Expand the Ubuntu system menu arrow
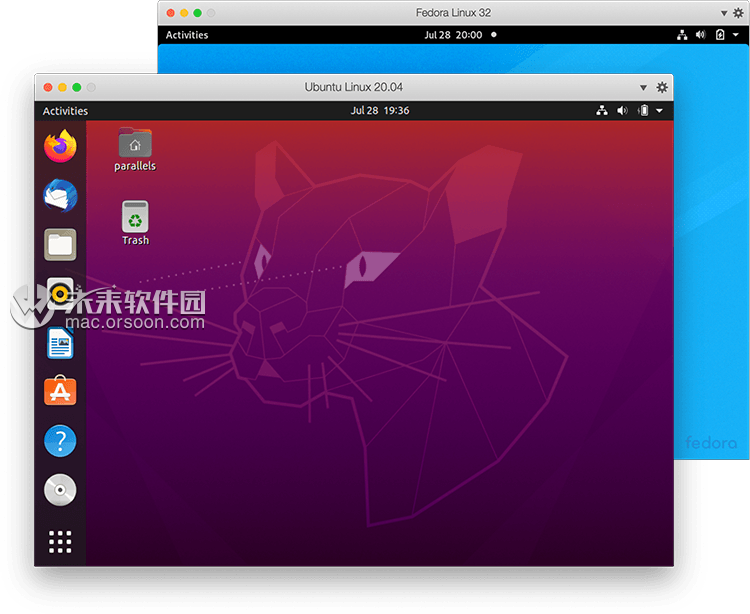The image size is (750, 614). point(660,111)
